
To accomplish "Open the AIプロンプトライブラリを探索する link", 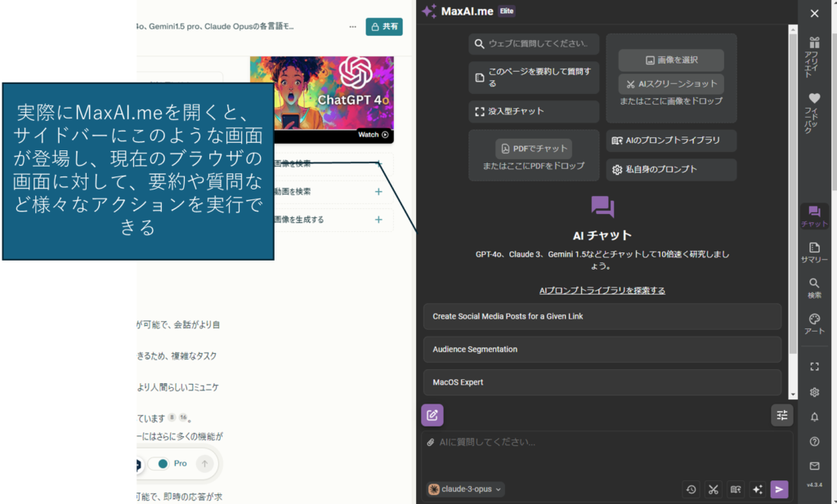I will (x=602, y=290).
